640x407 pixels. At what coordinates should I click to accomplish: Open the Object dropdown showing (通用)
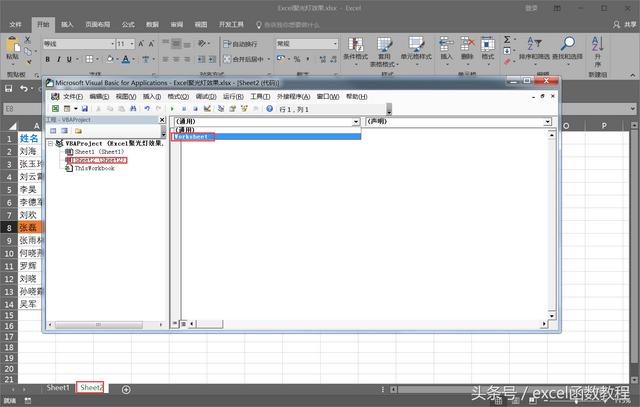pyautogui.click(x=356, y=122)
